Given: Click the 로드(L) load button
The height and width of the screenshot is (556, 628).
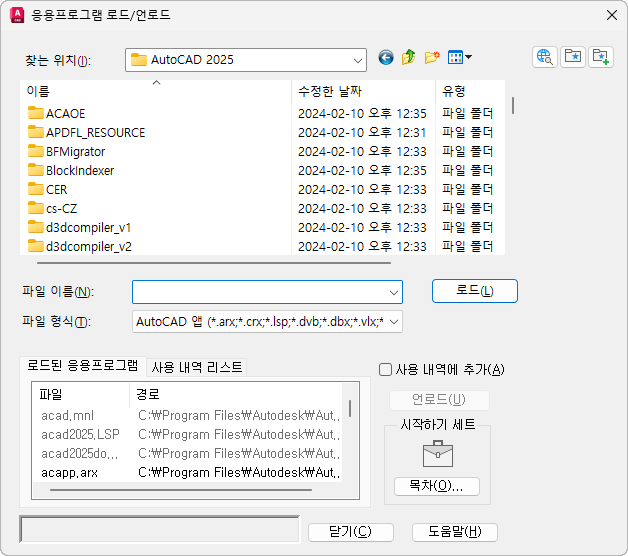Looking at the screenshot, I should [475, 291].
